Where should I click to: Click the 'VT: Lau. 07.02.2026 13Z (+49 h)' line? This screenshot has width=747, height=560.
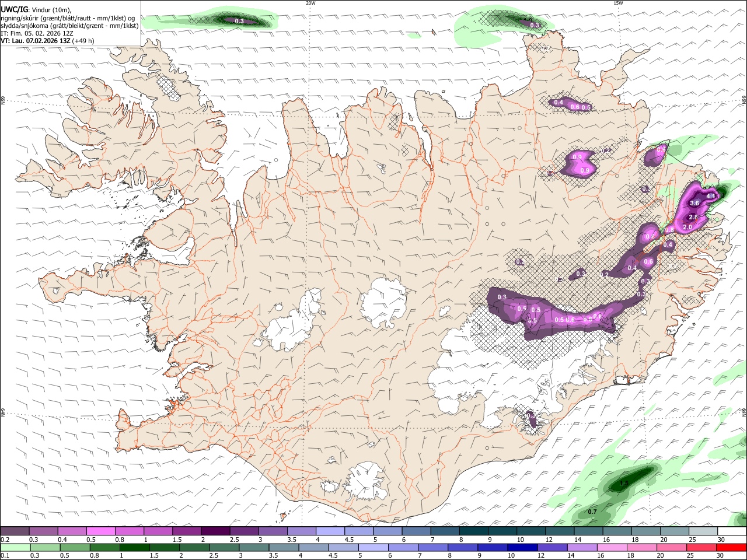(47, 41)
